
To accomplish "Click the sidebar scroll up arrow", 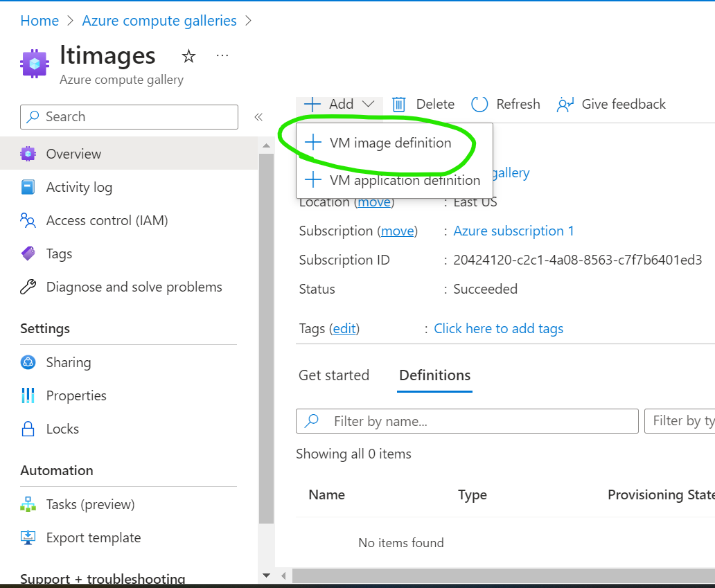I will [266, 146].
